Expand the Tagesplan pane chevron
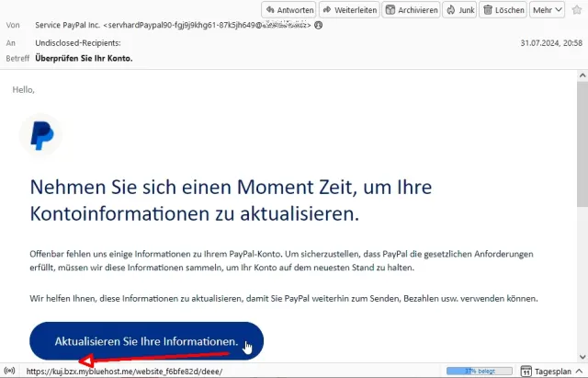The height and width of the screenshot is (378, 588). coord(579,371)
